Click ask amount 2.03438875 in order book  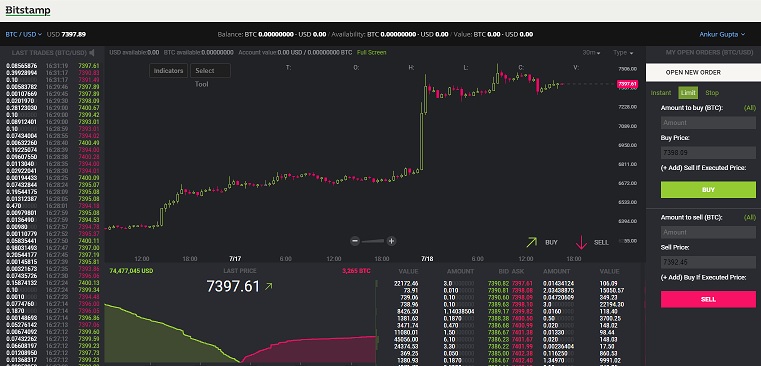[x=559, y=290]
